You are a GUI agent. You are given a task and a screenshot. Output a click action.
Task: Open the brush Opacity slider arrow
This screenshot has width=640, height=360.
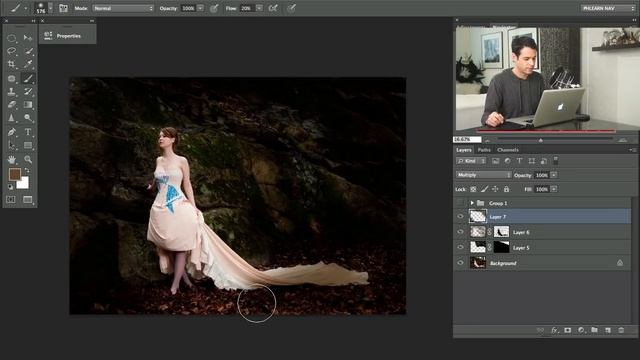[x=200, y=8]
